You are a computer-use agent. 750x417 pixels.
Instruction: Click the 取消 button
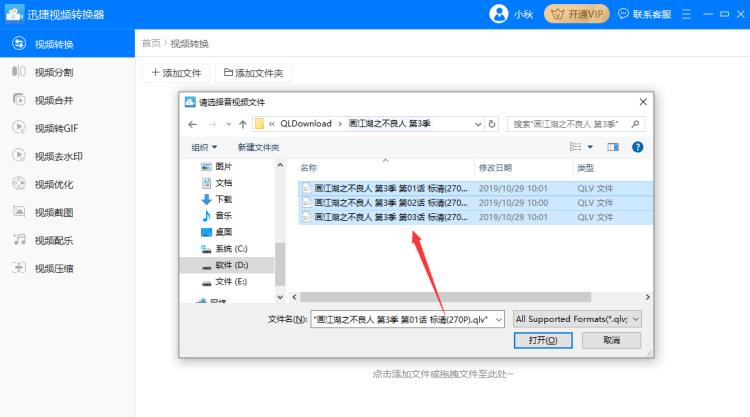pyautogui.click(x=611, y=340)
